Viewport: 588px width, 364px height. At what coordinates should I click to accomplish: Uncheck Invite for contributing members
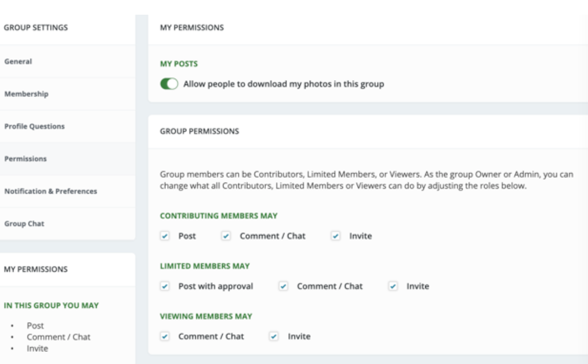(x=335, y=236)
